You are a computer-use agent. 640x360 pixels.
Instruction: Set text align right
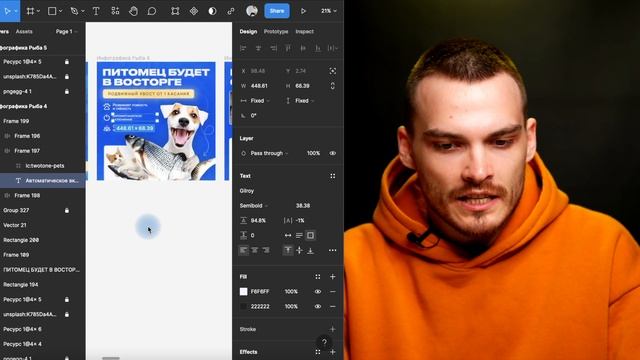(266, 250)
